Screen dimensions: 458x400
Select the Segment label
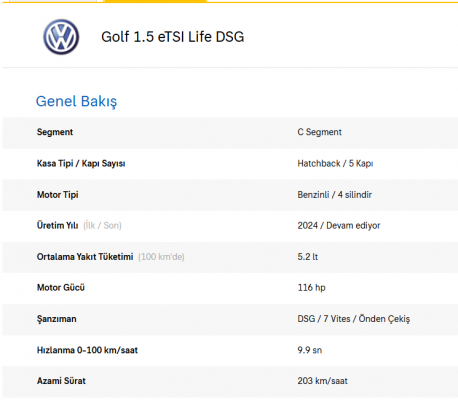(x=55, y=132)
